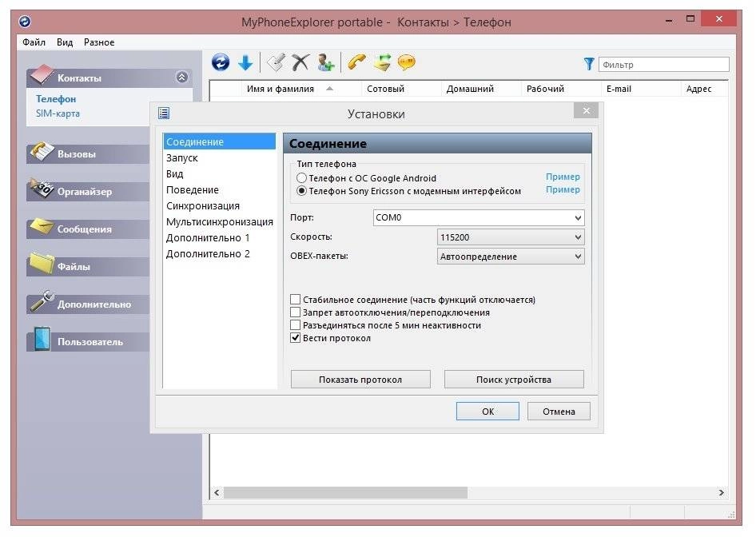Click Пример link for Google Android

pyautogui.click(x=563, y=177)
